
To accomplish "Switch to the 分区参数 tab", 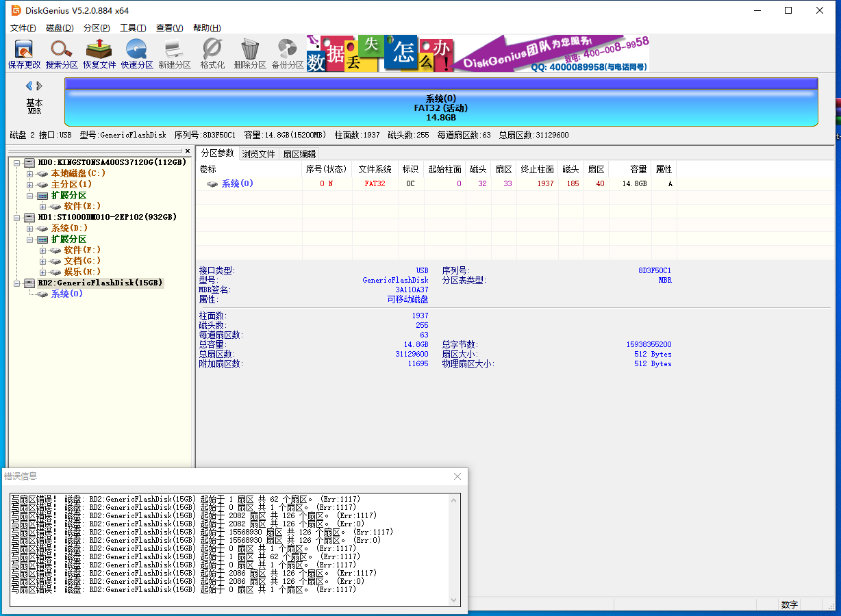I will tap(217, 153).
